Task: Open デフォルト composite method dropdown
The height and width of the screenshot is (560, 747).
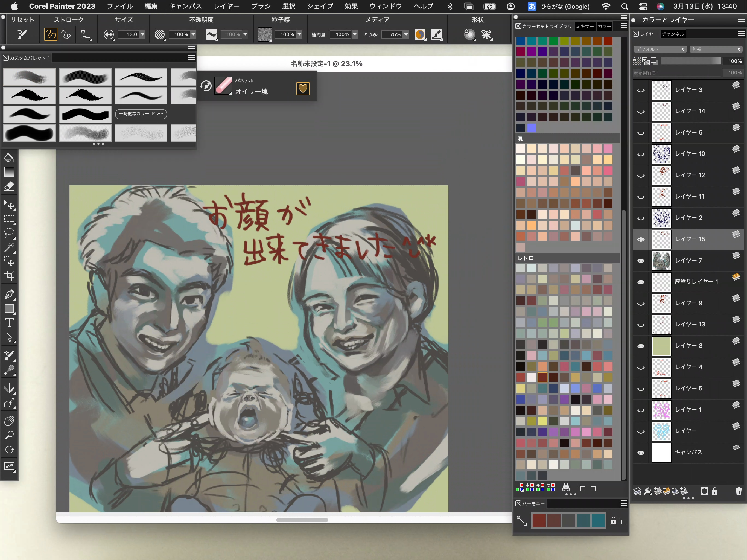Action: pyautogui.click(x=660, y=49)
